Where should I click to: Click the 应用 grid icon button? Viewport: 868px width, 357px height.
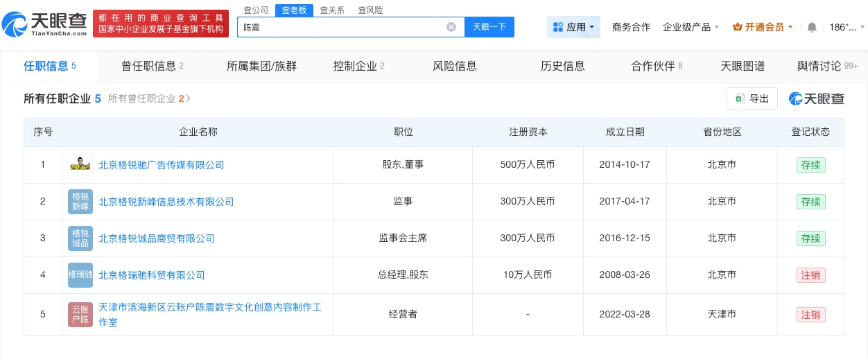point(573,27)
